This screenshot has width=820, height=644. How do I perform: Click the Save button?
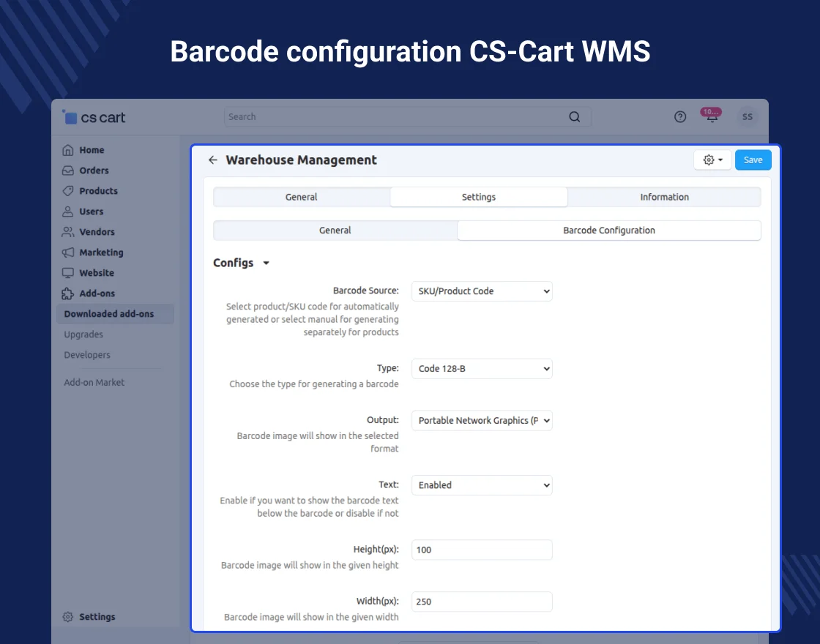[x=753, y=160]
